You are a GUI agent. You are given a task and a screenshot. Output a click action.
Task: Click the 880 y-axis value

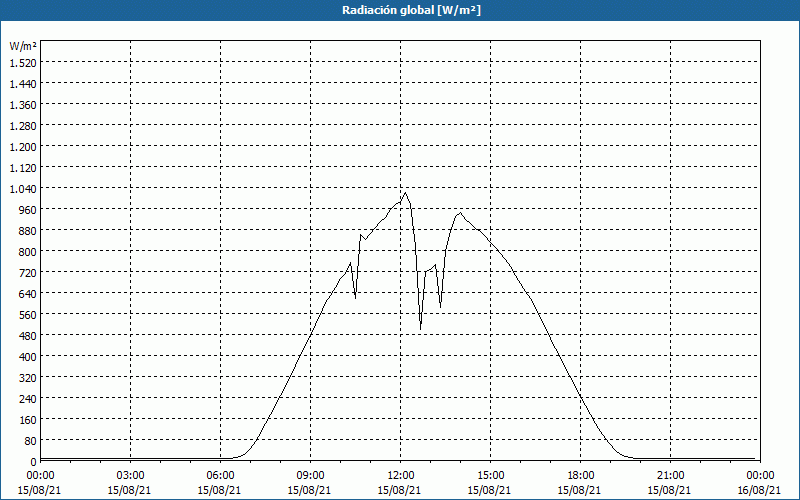pos(29,231)
